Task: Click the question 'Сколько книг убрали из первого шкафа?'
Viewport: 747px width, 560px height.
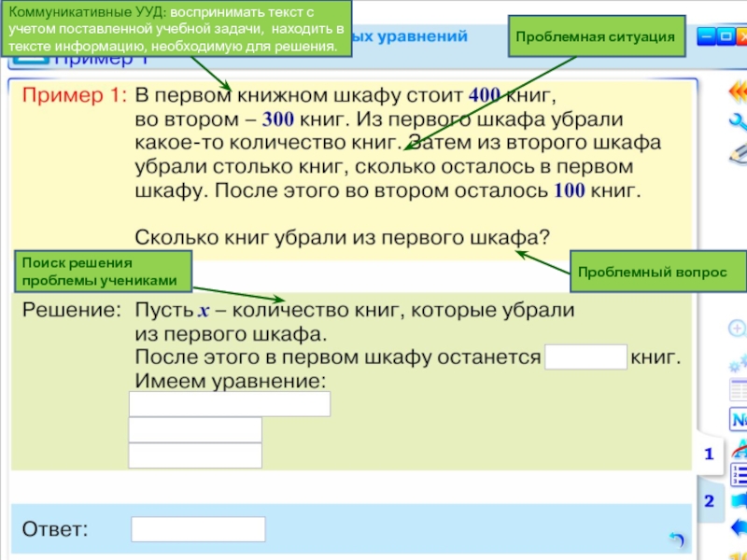Action: [343, 237]
